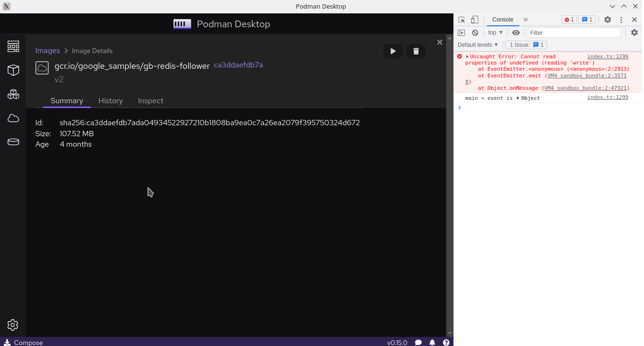
Task: Open the Dashboard from the left sidebar
Action: point(13,46)
